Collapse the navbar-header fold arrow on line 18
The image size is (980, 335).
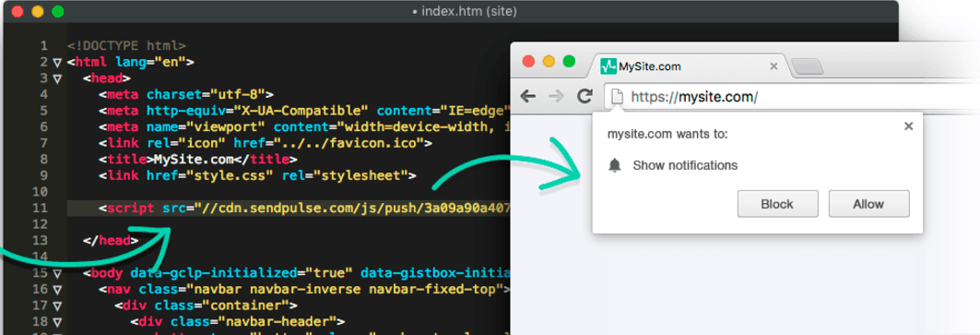click(x=57, y=322)
